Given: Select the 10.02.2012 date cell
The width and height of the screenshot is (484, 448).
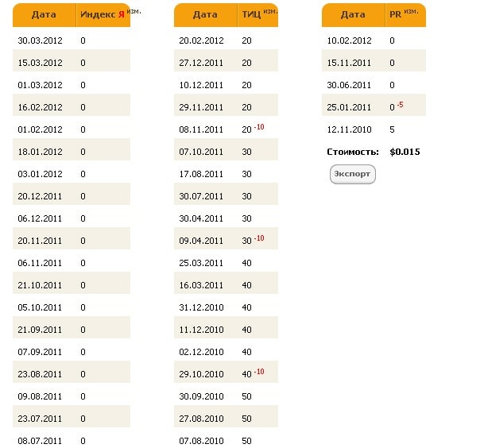Looking at the screenshot, I should point(350,41).
